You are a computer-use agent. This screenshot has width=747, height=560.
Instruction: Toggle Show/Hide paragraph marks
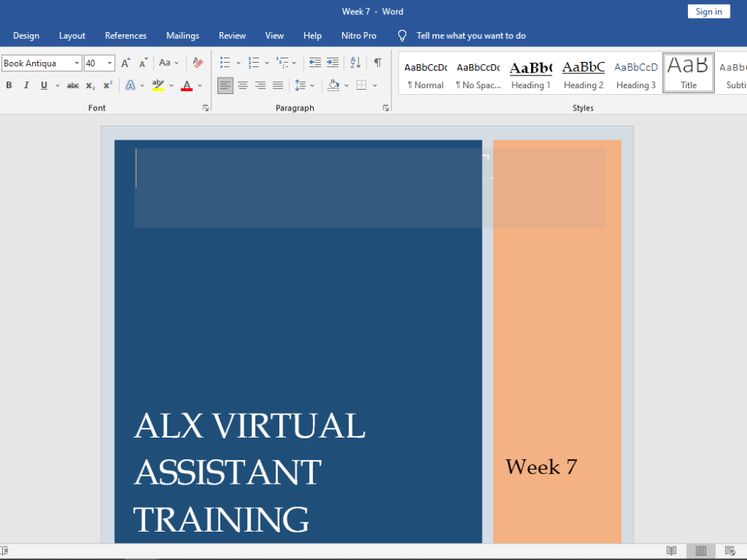point(377,63)
